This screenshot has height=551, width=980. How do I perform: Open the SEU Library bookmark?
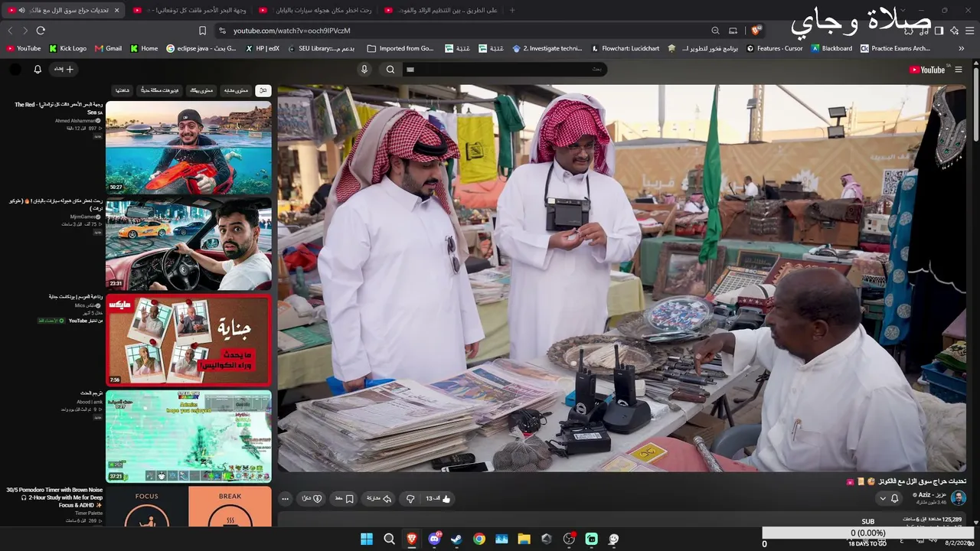(320, 48)
